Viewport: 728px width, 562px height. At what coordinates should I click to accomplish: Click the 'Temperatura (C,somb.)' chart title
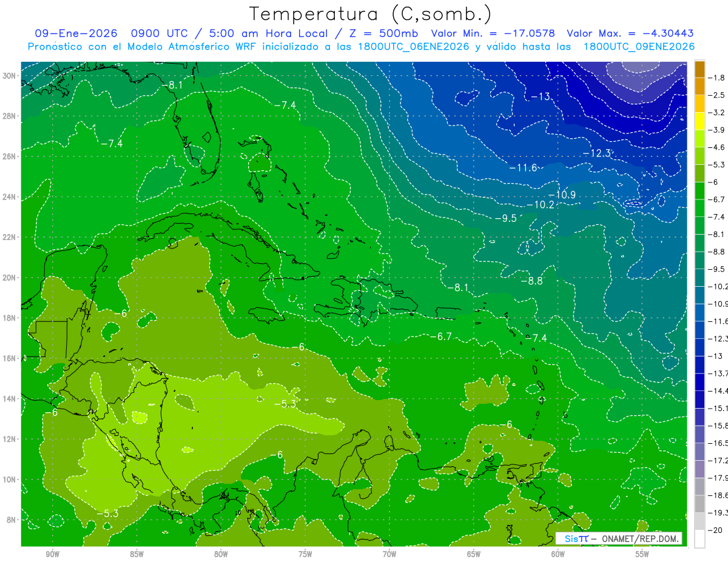(370, 14)
